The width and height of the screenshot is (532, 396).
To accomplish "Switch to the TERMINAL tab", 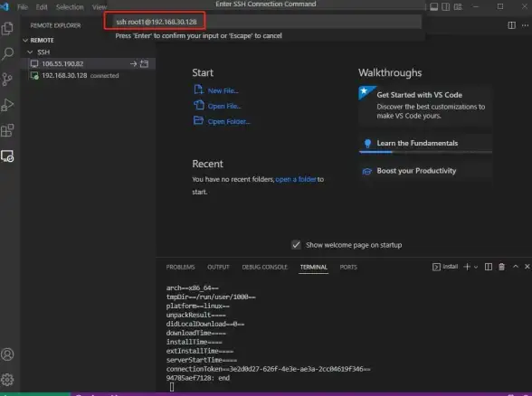I will [314, 268].
